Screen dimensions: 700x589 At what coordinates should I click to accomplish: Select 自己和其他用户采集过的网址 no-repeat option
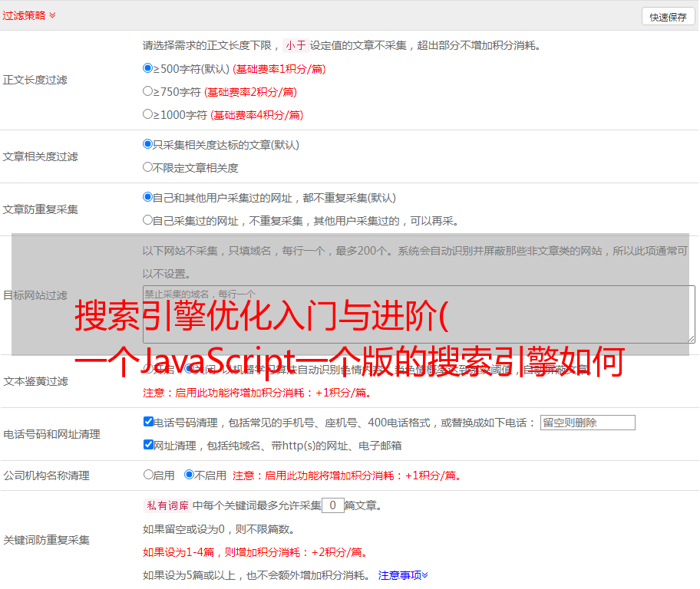148,197
